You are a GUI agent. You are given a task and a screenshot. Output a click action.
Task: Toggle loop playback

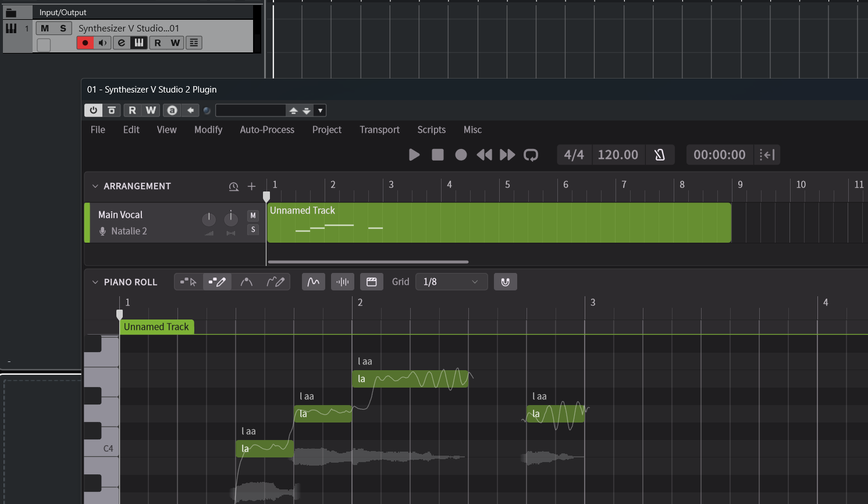(x=531, y=155)
